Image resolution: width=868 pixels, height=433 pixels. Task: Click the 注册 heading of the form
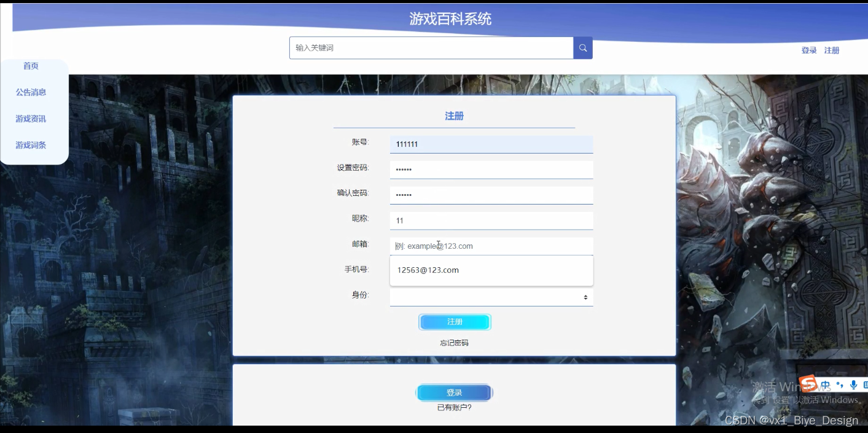click(454, 116)
